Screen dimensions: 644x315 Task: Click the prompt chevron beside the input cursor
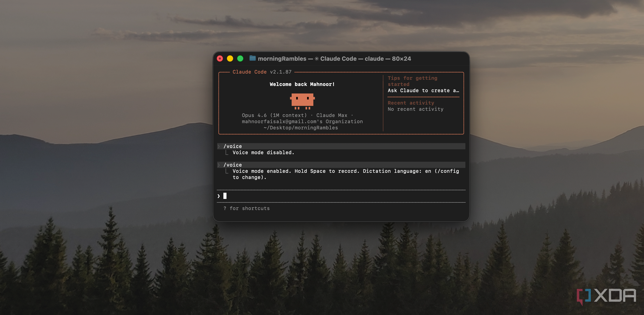(x=219, y=196)
